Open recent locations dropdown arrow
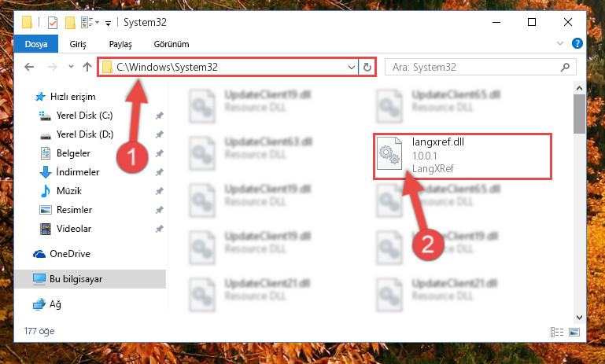This screenshot has width=605, height=364. pyautogui.click(x=71, y=67)
